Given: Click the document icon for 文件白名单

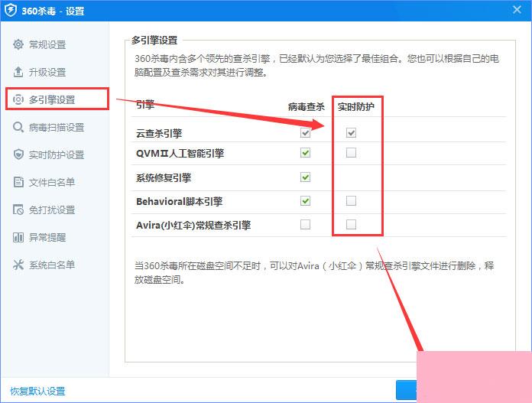Looking at the screenshot, I should click(18, 182).
